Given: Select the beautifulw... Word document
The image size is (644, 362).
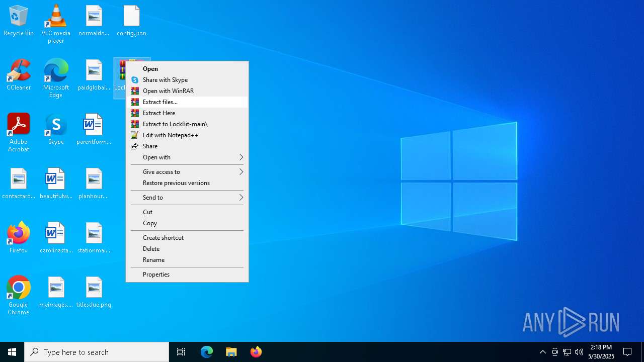Looking at the screenshot, I should pos(56,184).
